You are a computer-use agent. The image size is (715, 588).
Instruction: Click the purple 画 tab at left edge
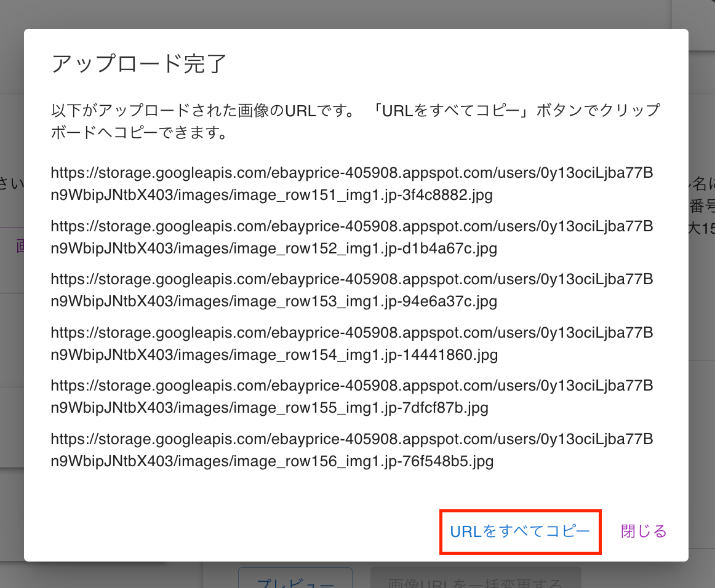(20, 247)
